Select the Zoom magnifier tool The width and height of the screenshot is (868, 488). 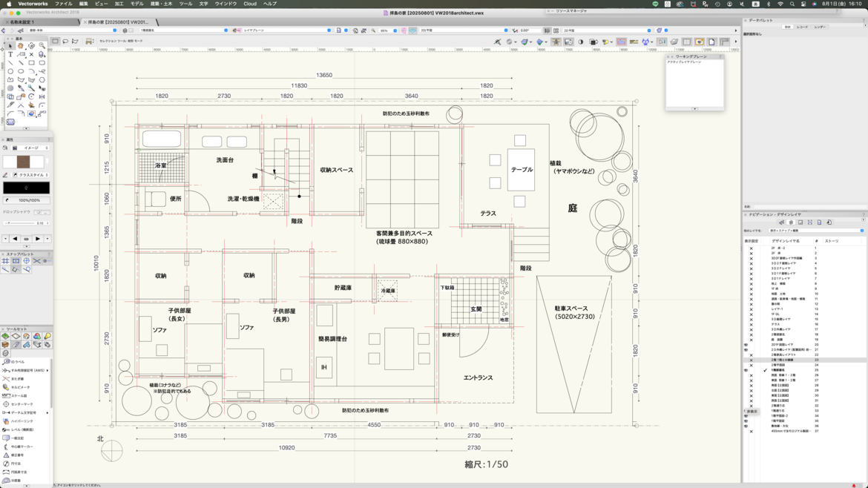(x=42, y=46)
